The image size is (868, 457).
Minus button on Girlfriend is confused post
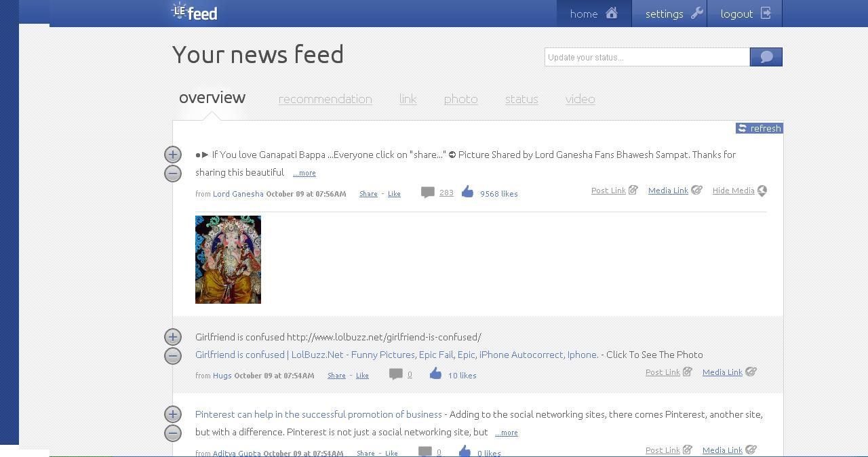click(173, 356)
